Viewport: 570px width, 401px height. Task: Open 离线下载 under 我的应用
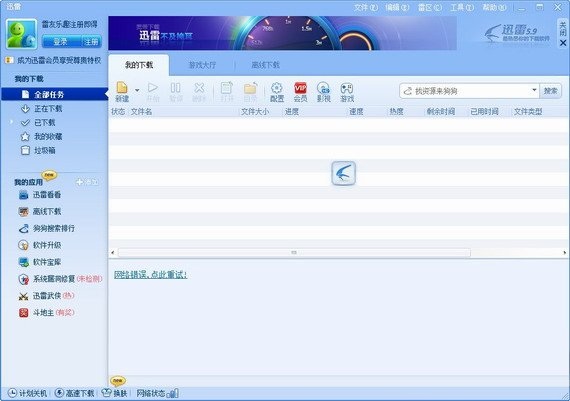pos(40,212)
